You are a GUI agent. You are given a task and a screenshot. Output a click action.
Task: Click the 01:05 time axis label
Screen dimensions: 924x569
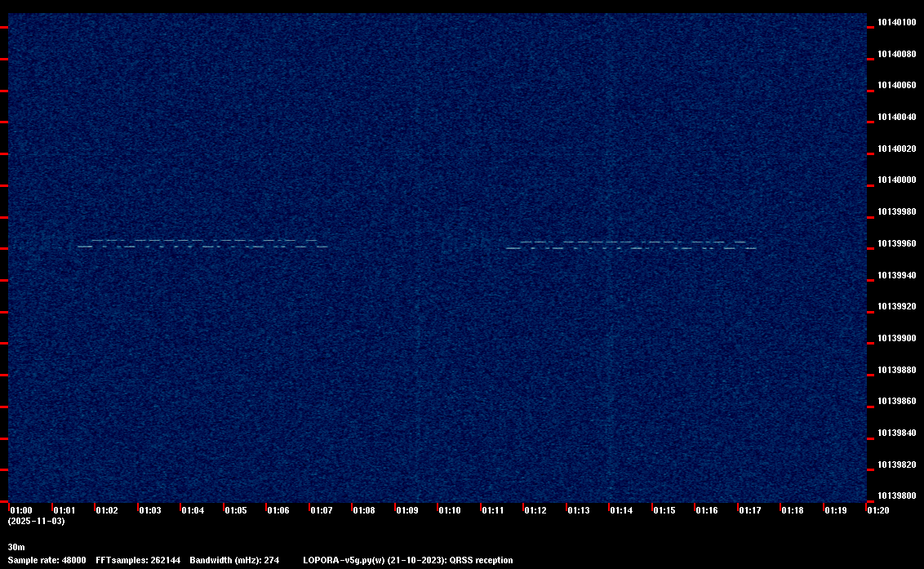pyautogui.click(x=236, y=510)
